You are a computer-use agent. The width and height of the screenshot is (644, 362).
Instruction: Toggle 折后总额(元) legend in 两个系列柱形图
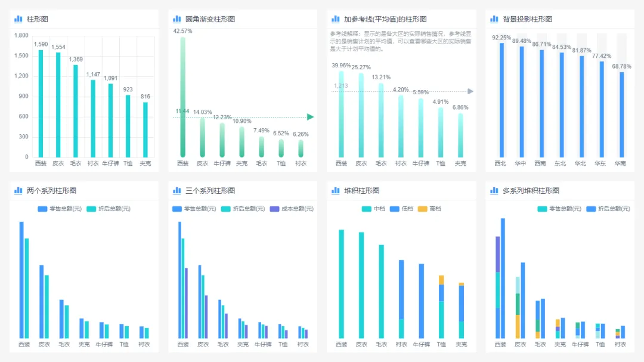(x=109, y=209)
